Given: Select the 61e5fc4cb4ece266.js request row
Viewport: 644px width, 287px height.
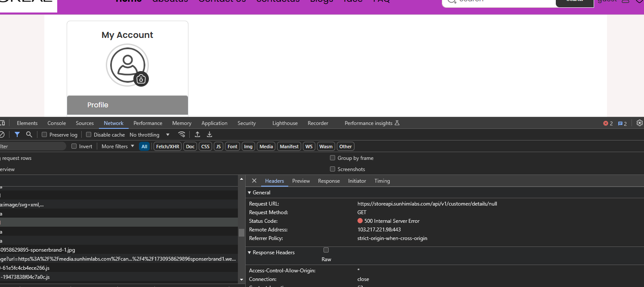Looking at the screenshot, I should [x=119, y=268].
